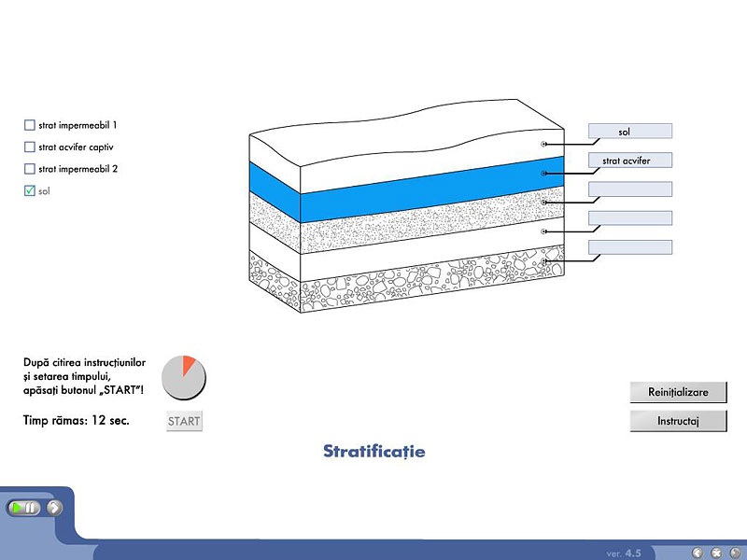
Task: Select the bottom empty label box
Action: tap(630, 247)
